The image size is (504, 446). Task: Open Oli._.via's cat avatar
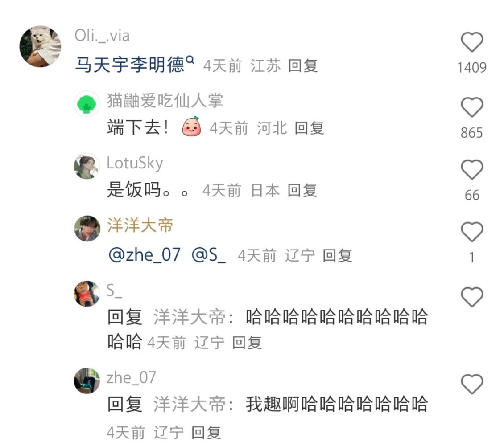pyautogui.click(x=40, y=46)
